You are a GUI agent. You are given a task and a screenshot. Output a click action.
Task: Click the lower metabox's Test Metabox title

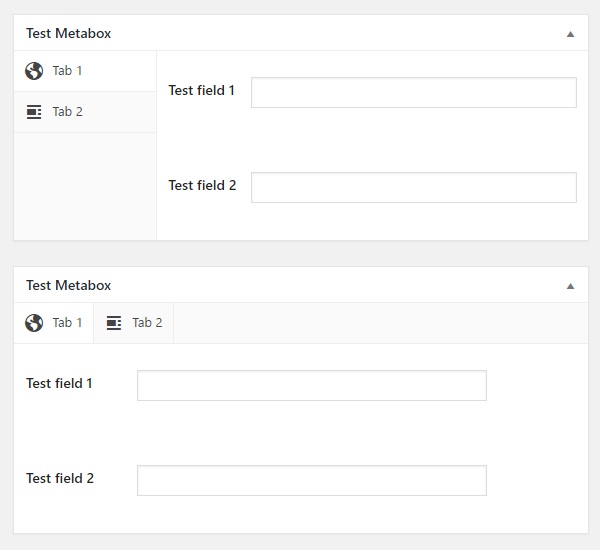[x=68, y=285]
